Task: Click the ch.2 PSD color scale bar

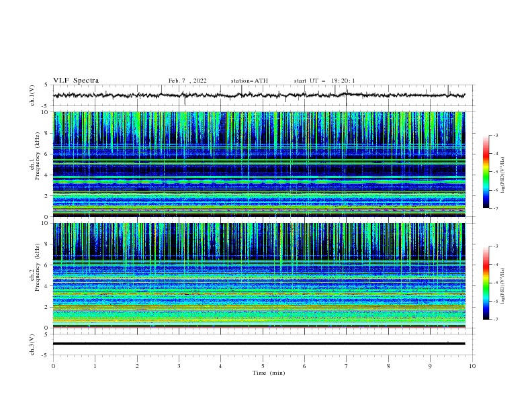Action: [486, 283]
